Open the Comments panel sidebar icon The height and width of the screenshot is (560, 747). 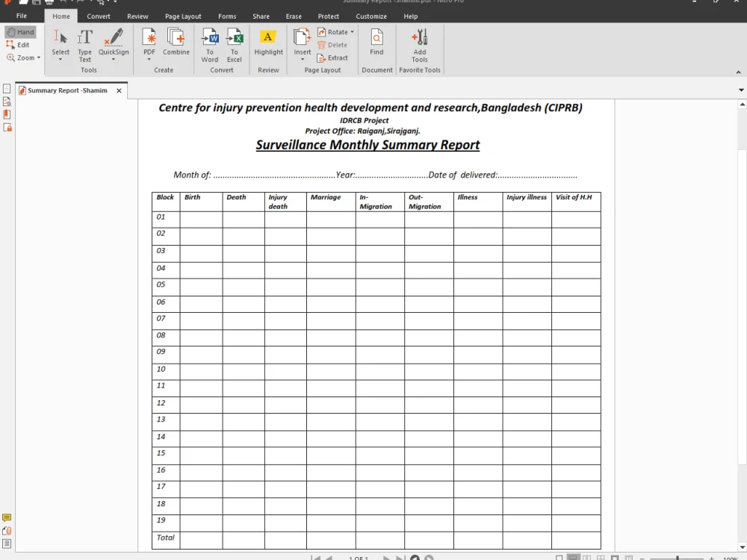7,517
